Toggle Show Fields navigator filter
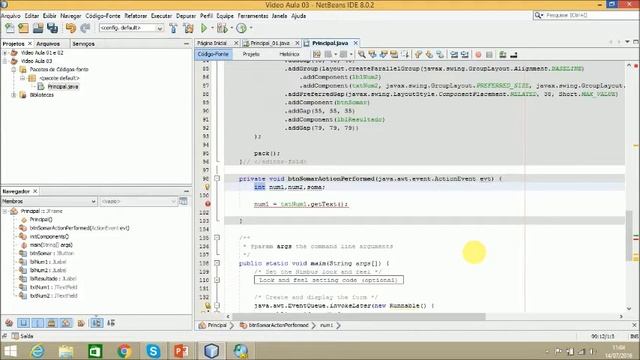The width and height of the screenshot is (640, 360). click(x=23, y=323)
